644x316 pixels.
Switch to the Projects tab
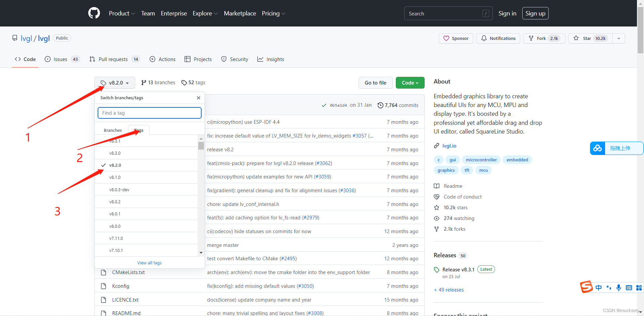tap(198, 59)
